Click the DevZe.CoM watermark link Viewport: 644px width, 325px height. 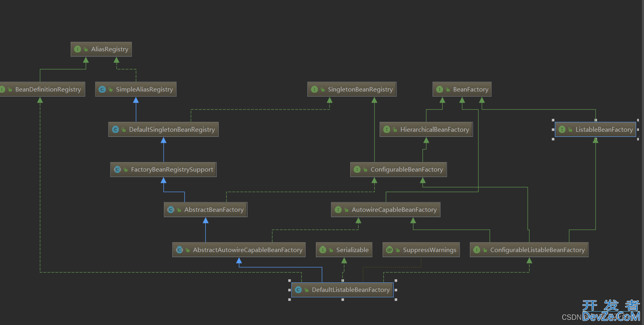[611, 316]
